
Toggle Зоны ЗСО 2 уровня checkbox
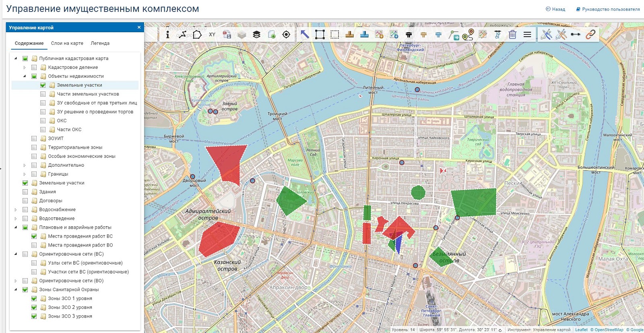[34, 307]
